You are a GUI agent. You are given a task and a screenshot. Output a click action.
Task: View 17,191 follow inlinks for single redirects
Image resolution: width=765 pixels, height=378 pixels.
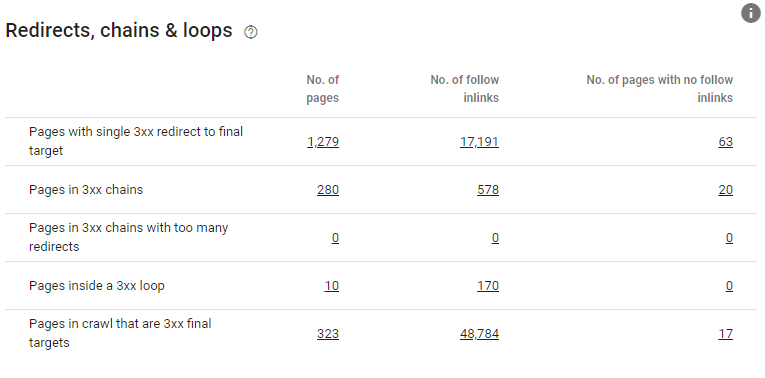[479, 142]
